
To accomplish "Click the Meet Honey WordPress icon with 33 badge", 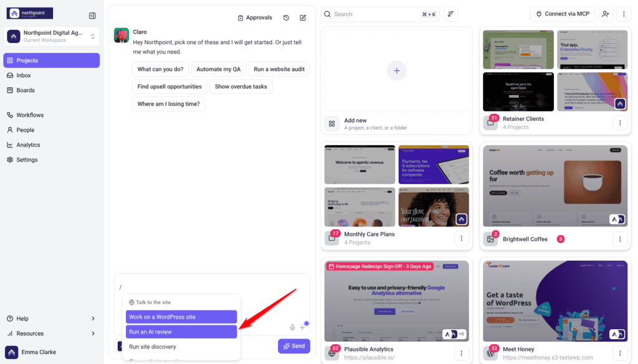I will tap(491, 353).
